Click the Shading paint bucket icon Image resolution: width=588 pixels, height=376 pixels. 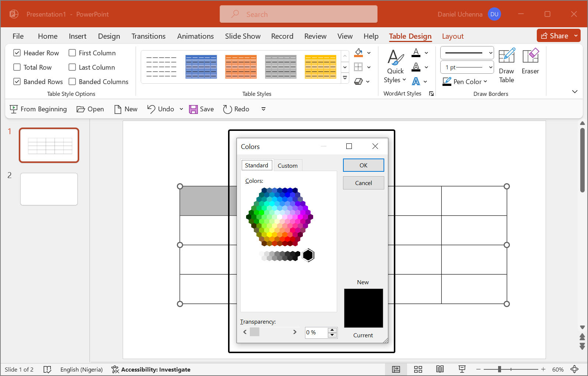[x=358, y=53]
